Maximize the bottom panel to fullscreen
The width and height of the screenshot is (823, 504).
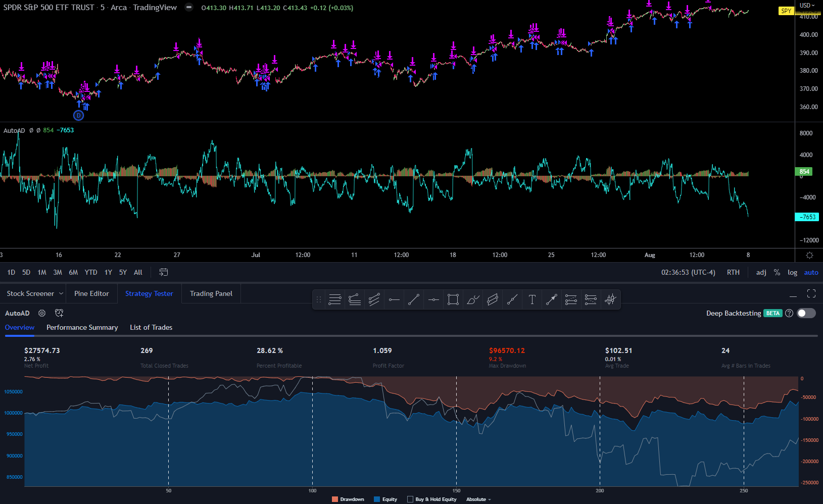point(811,293)
